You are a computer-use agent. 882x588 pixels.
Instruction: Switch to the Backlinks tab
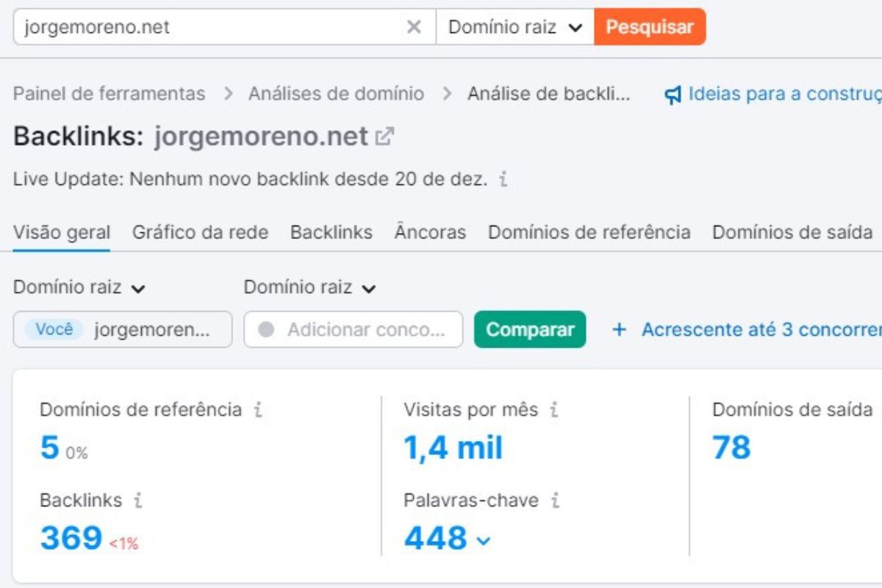pyautogui.click(x=331, y=232)
